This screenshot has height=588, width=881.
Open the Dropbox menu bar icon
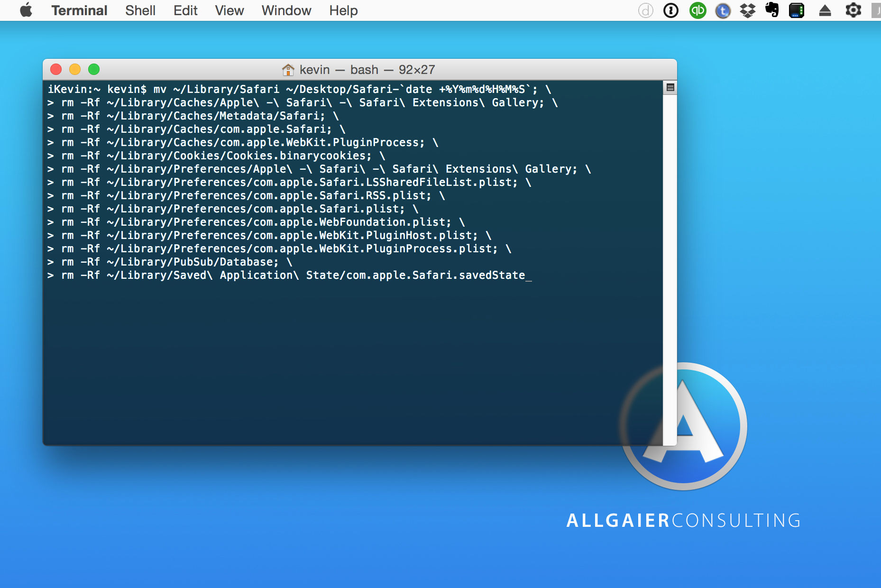click(748, 10)
